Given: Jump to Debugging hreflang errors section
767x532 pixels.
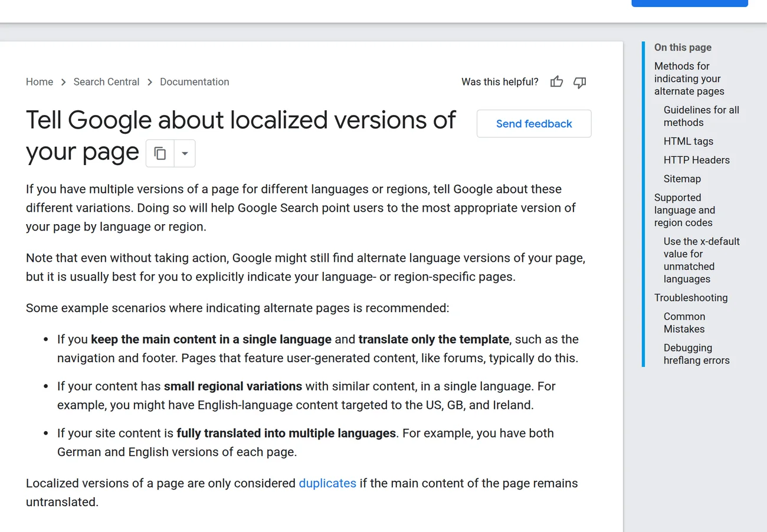Looking at the screenshot, I should click(x=696, y=354).
